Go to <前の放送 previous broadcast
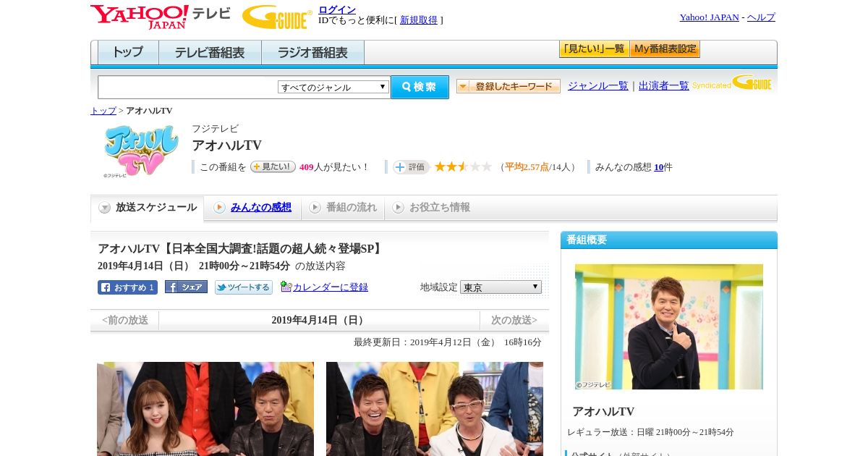Image resolution: width=868 pixels, height=456 pixels. click(x=124, y=320)
